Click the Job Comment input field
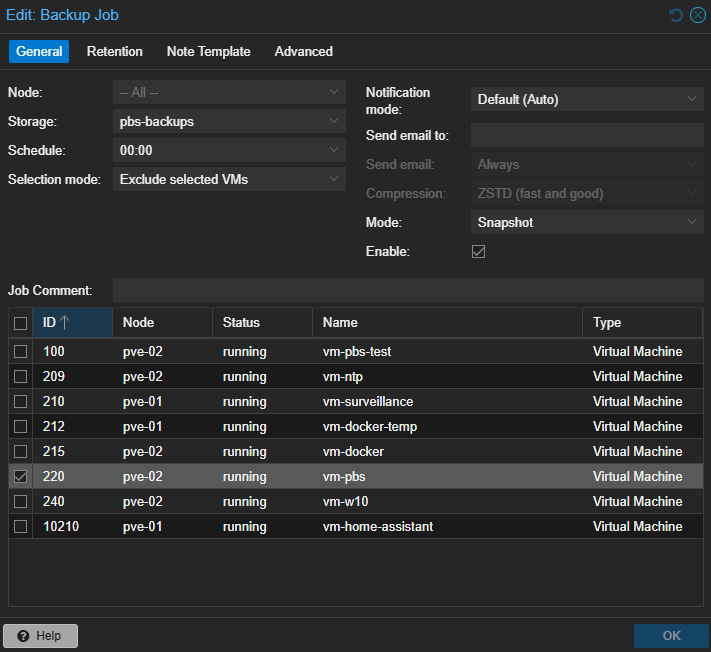The image size is (711, 652). click(407, 290)
